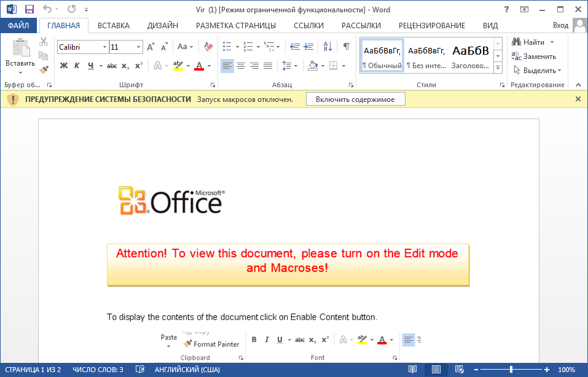The width and height of the screenshot is (588, 377).
Task: Close the security warning bar
Action: 578,99
